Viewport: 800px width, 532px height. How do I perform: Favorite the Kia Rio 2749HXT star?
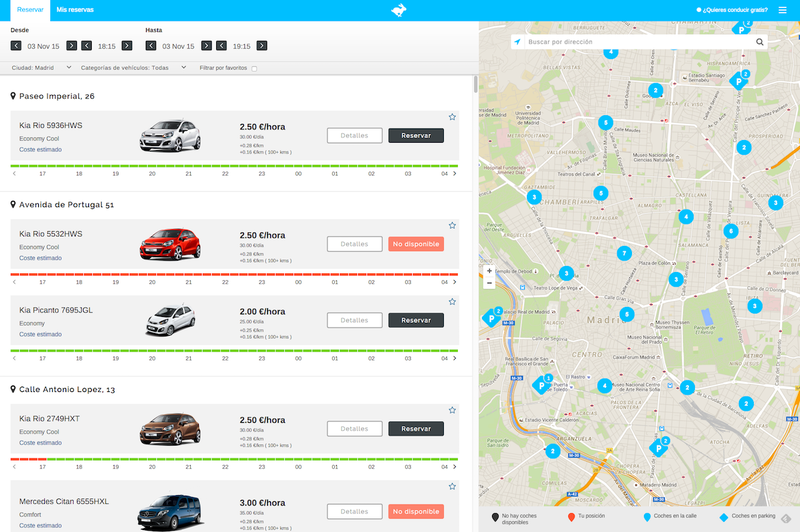(x=452, y=410)
